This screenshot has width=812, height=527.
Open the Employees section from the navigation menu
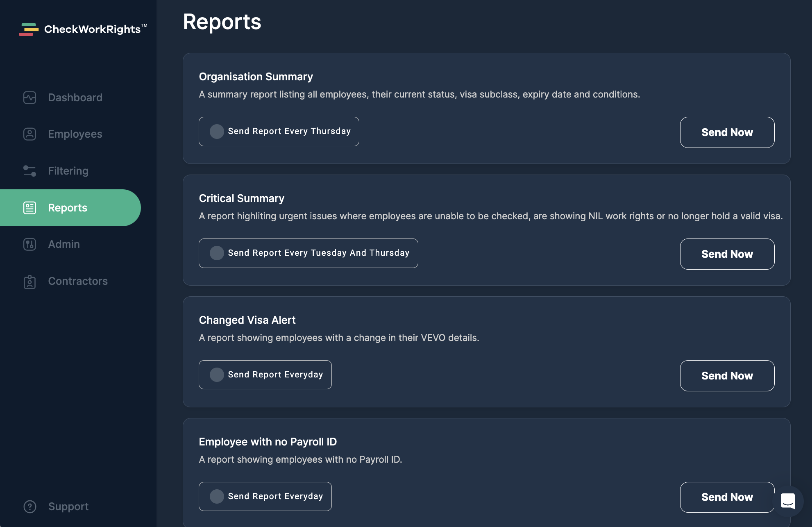tap(75, 134)
